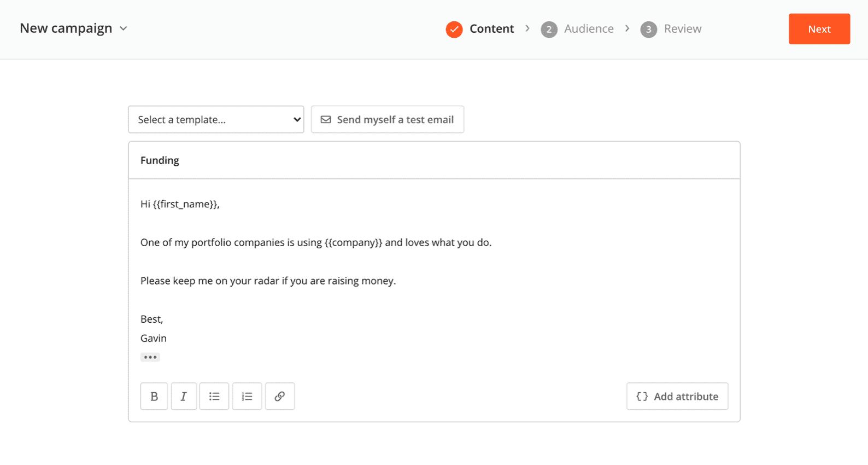The image size is (868, 465).
Task: Click the line mentioning {{company}}
Action: [x=316, y=242]
